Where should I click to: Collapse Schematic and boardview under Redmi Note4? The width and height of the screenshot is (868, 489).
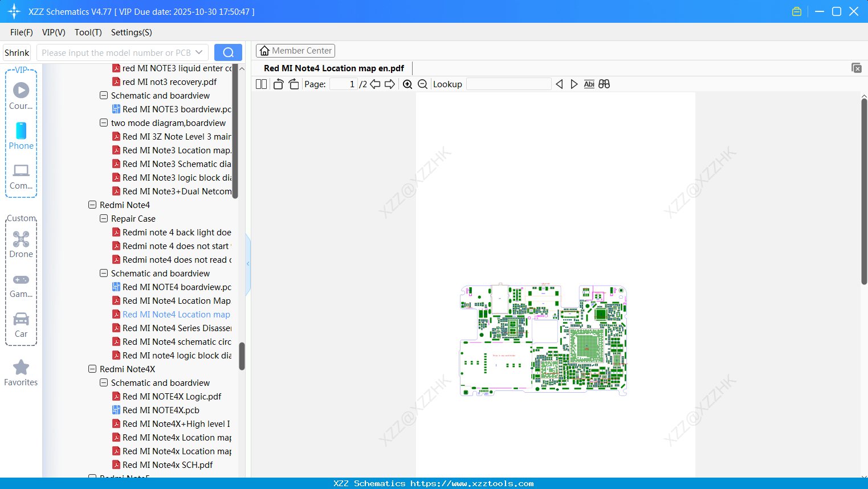coord(104,274)
